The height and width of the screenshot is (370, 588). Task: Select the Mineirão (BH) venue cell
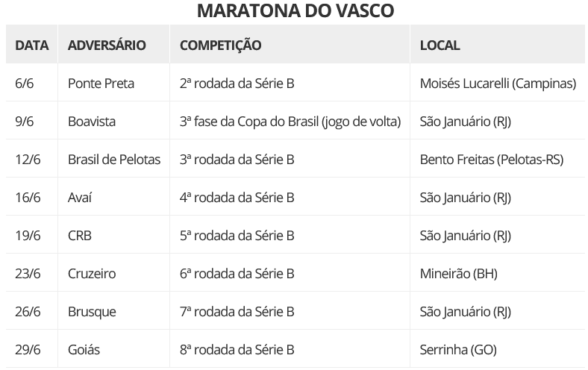pyautogui.click(x=458, y=274)
